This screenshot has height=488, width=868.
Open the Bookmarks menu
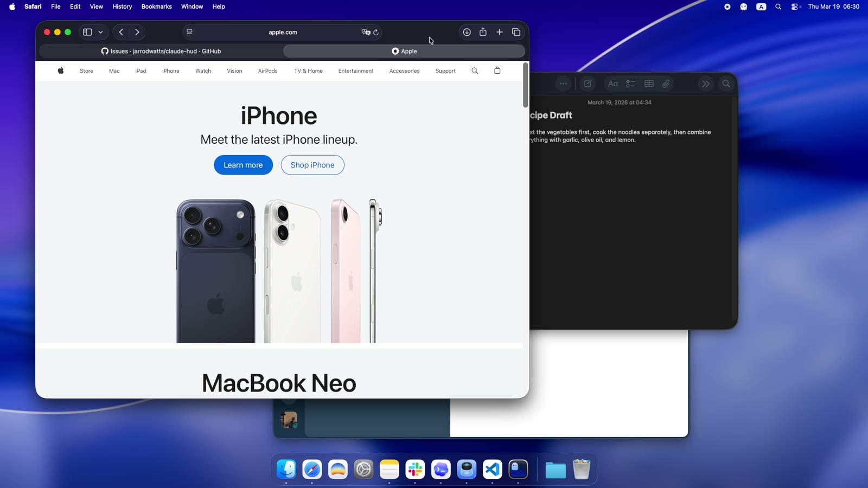pyautogui.click(x=156, y=7)
